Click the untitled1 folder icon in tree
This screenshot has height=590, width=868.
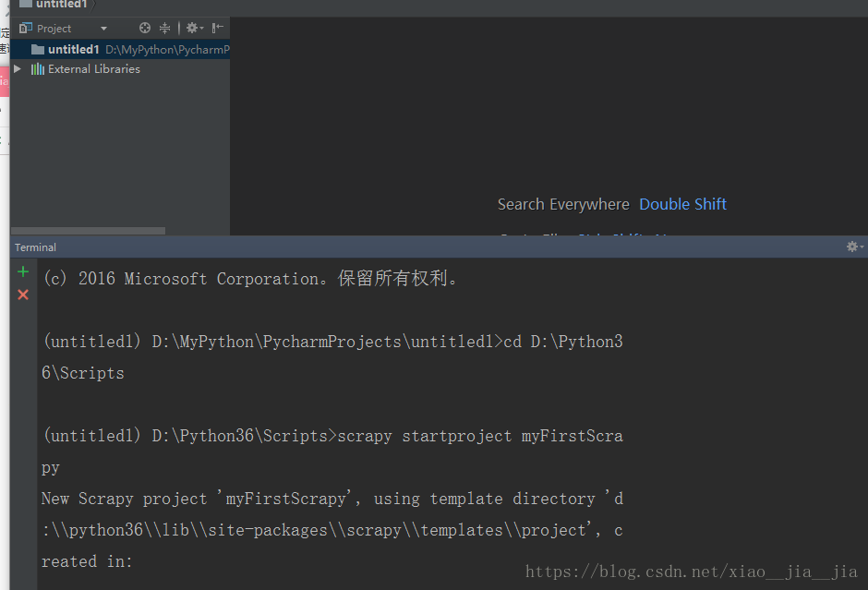[x=38, y=49]
